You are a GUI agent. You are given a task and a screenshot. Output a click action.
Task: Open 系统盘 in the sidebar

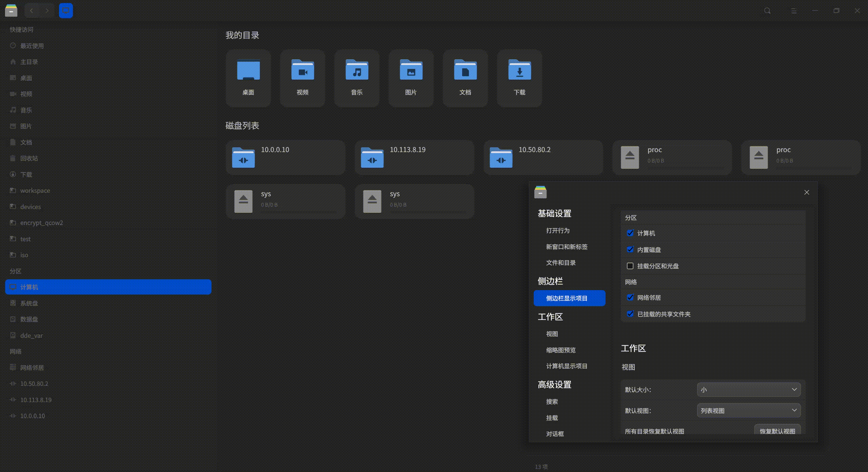[108, 303]
